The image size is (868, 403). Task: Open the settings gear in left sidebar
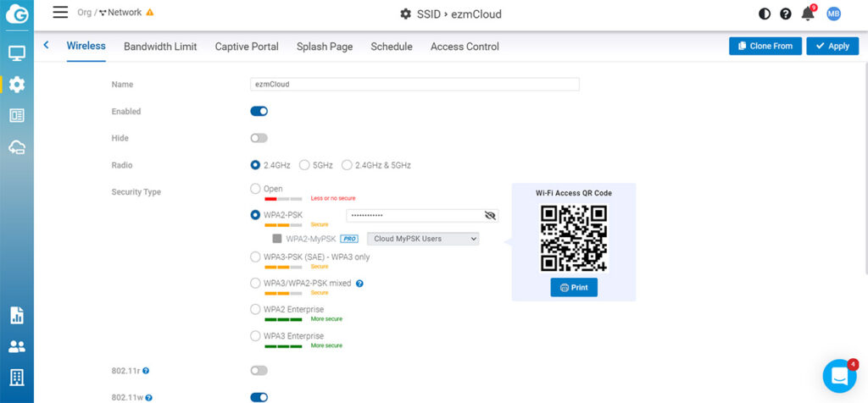pos(17,84)
